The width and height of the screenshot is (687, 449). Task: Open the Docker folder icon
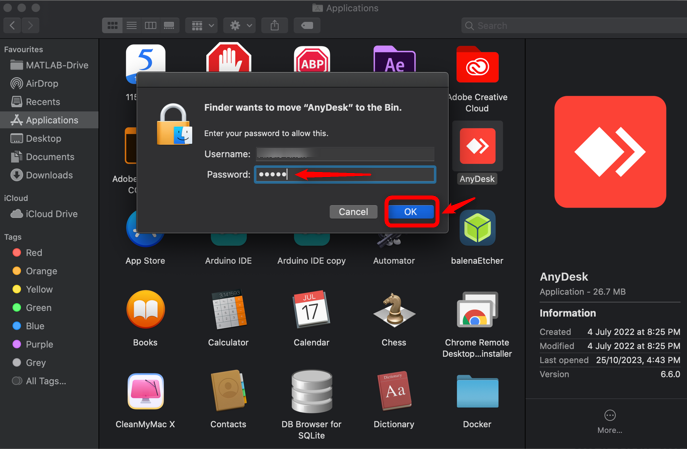477,393
